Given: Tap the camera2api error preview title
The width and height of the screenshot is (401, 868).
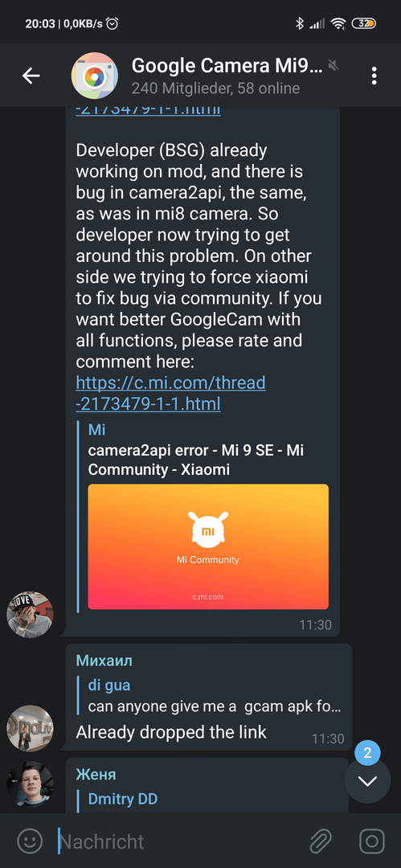Looking at the screenshot, I should pyautogui.click(x=195, y=460).
